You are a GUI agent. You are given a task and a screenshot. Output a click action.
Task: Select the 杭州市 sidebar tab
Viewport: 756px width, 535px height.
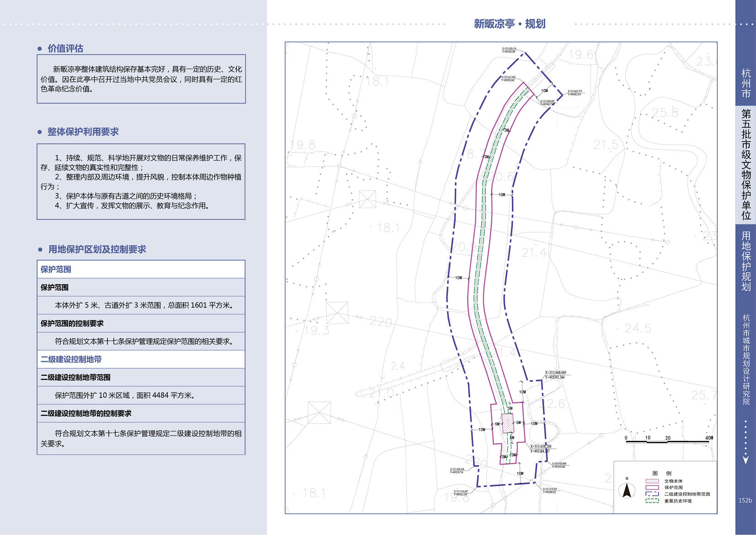(x=745, y=83)
